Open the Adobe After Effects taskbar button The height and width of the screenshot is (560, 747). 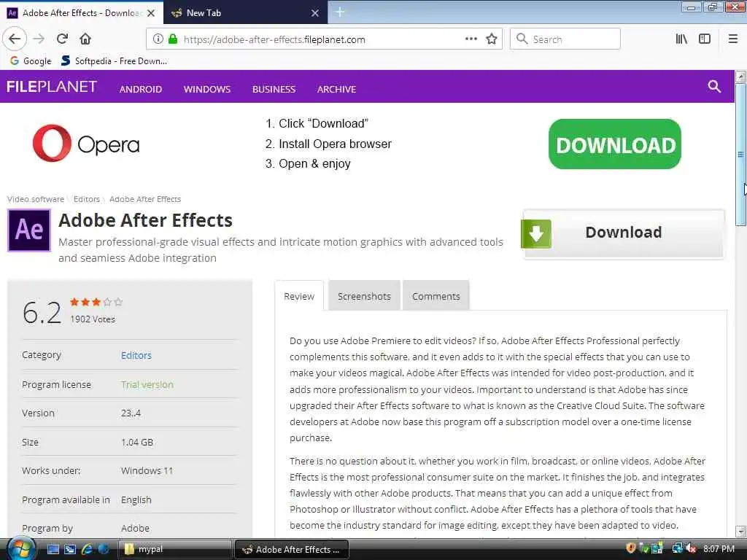pyautogui.click(x=292, y=549)
